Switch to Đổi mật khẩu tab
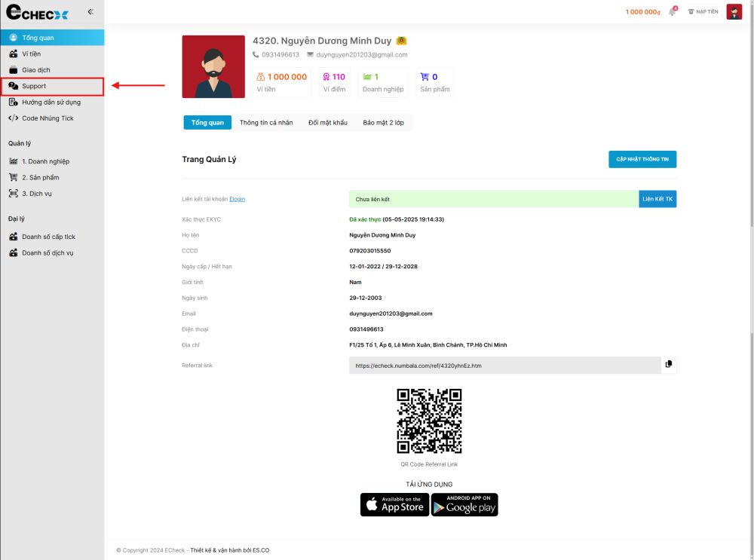This screenshot has height=560, width=754. point(328,123)
